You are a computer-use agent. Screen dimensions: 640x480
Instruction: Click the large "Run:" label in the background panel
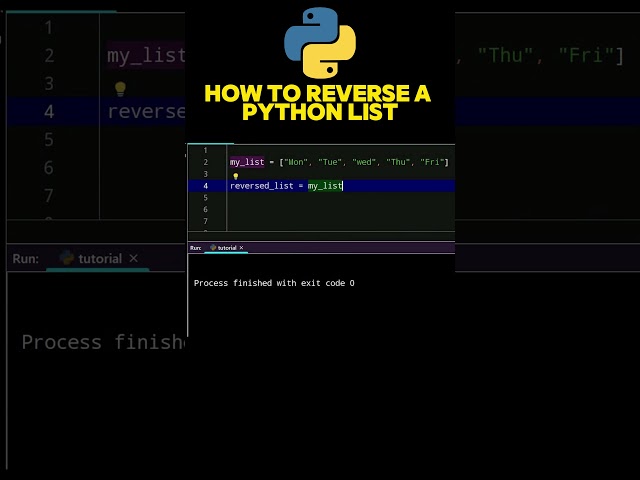(x=25, y=259)
